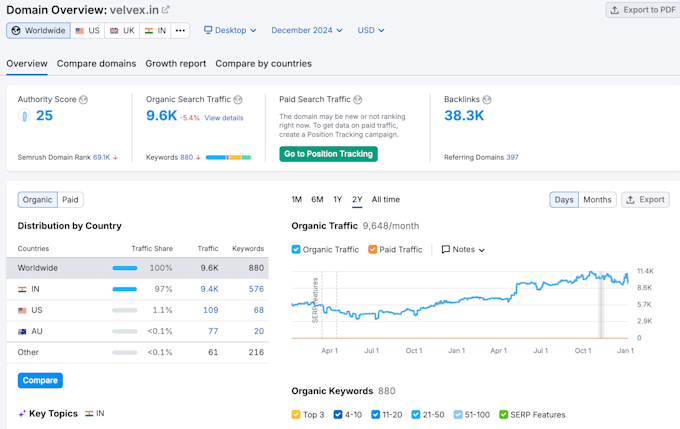Toggle the SERP Features checkbox
Image resolution: width=680 pixels, height=429 pixels.
pos(503,415)
